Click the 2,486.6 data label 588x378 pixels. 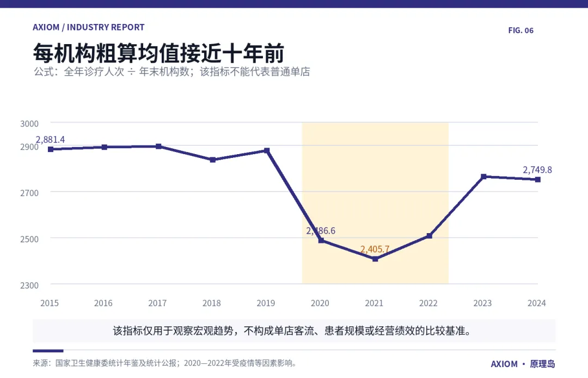[x=321, y=230]
